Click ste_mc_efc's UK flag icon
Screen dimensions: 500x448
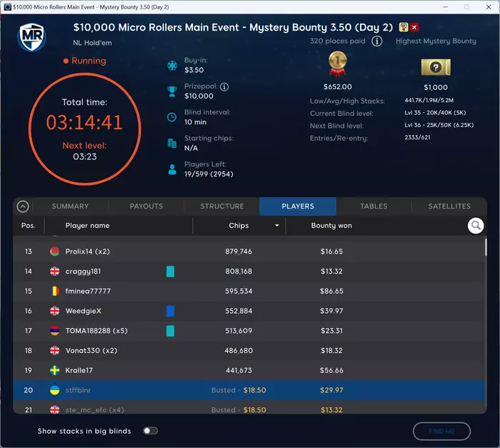[55, 409]
